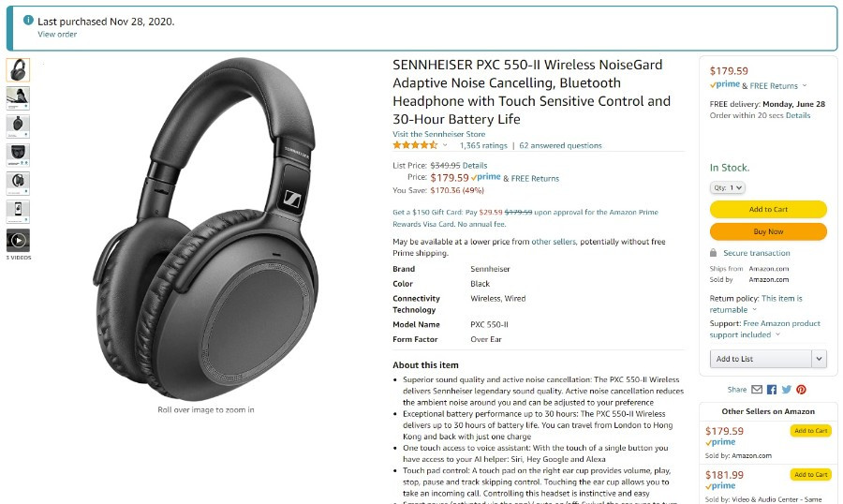This screenshot has width=843, height=504.
Task: Expand the star ratings breakdown chevron
Action: click(445, 145)
